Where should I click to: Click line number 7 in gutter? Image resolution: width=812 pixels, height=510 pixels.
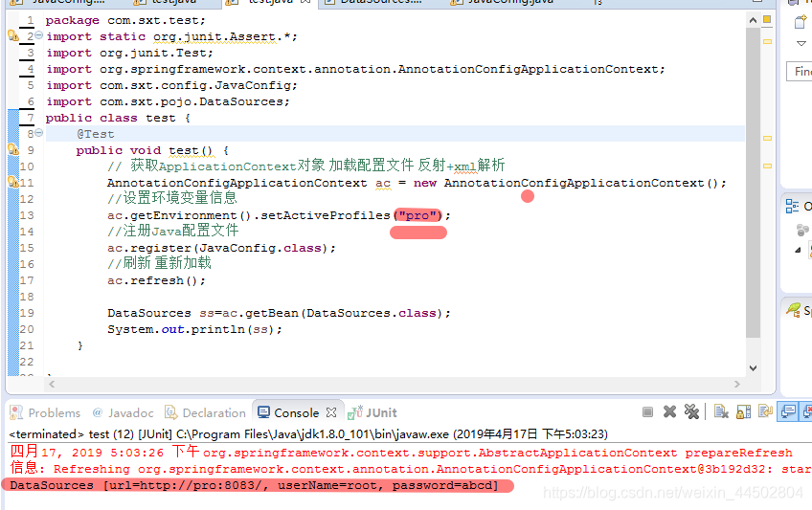pyautogui.click(x=31, y=118)
